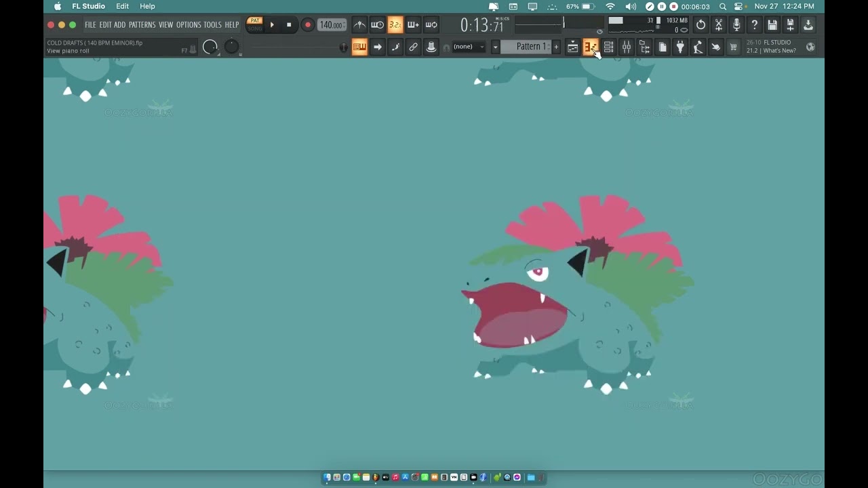The width and height of the screenshot is (868, 488).
Task: Click the 0:13:71 time display
Action: (x=484, y=25)
